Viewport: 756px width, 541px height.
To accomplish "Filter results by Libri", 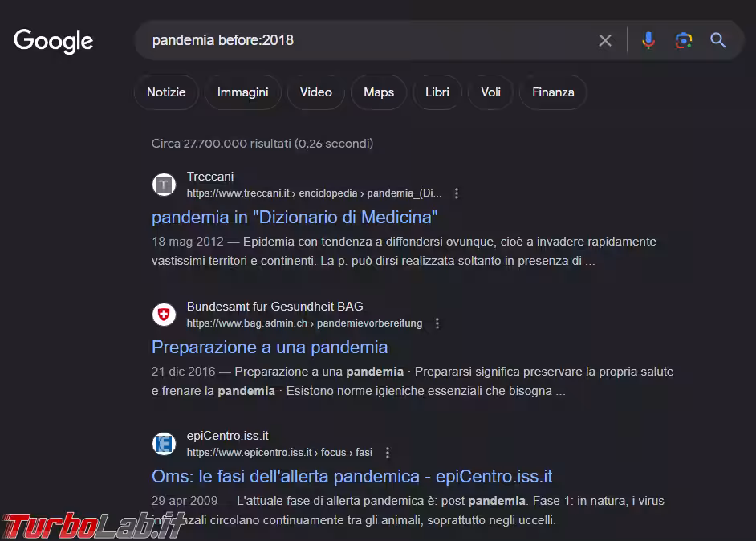I will tap(437, 92).
